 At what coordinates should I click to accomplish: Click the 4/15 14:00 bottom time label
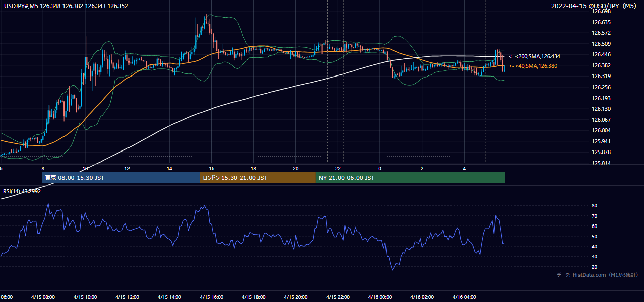pyautogui.click(x=169, y=297)
